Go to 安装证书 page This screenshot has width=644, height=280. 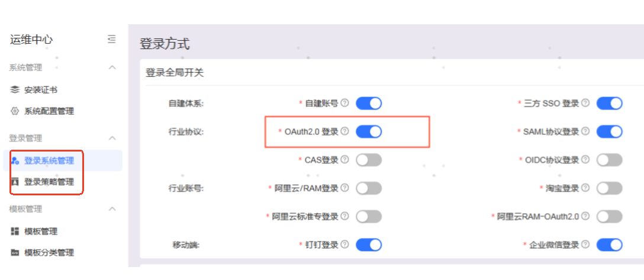pos(41,90)
